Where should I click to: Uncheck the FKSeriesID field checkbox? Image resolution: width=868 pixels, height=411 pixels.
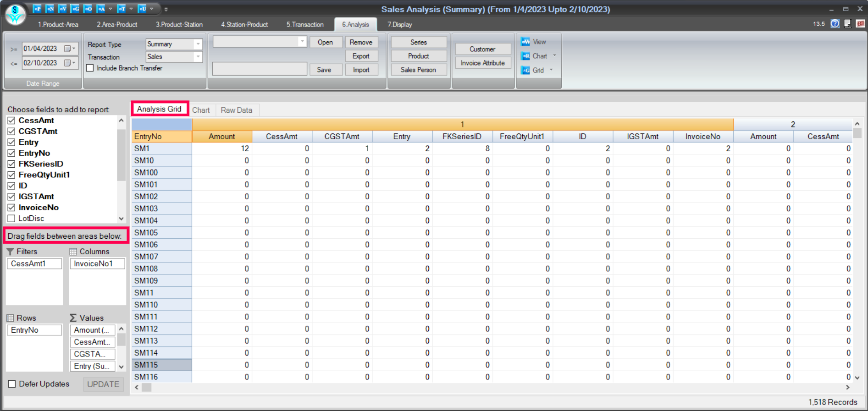pyautogui.click(x=11, y=164)
